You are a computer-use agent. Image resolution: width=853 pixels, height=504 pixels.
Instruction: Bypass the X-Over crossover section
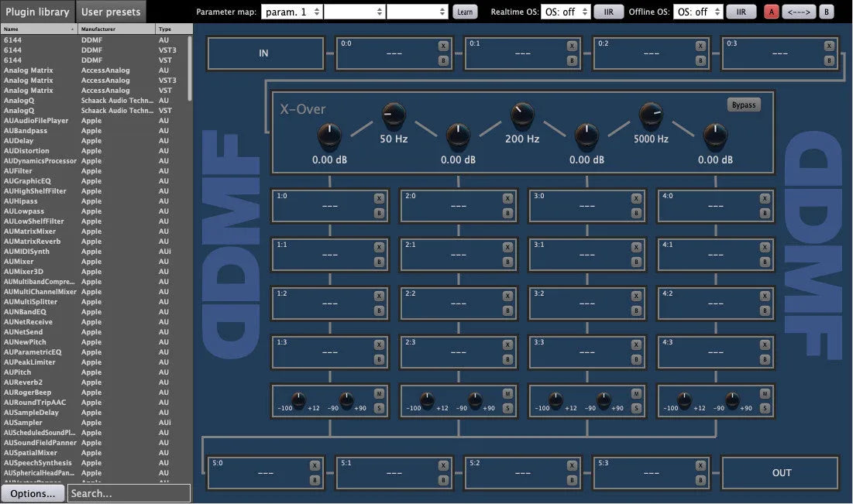pos(743,104)
